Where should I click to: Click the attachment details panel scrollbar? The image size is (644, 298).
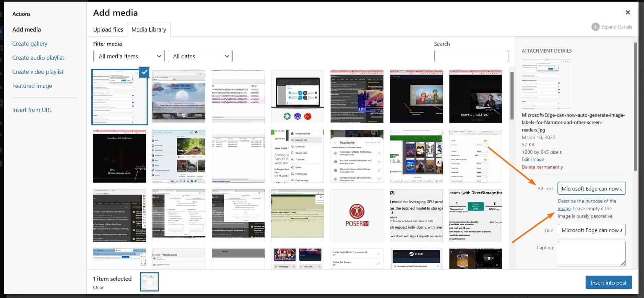[635, 103]
